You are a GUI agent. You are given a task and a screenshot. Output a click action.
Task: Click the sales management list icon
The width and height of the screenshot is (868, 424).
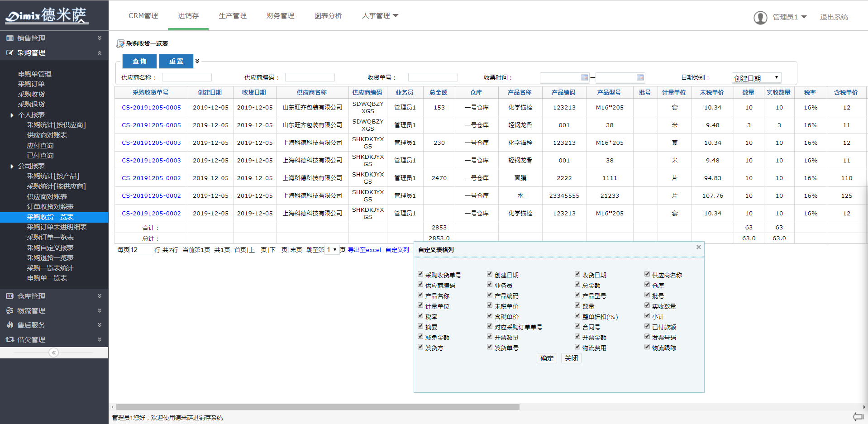pyautogui.click(x=10, y=38)
